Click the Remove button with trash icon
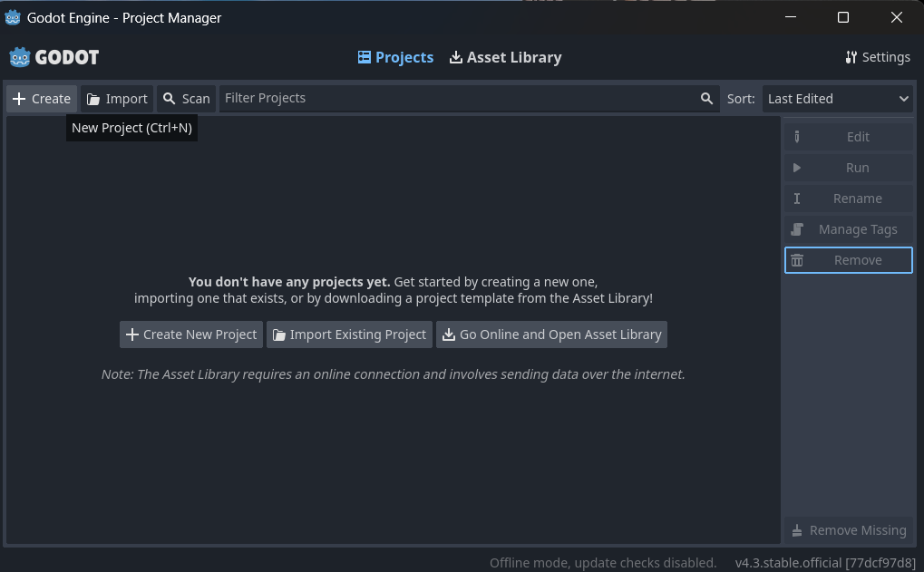 (x=849, y=260)
